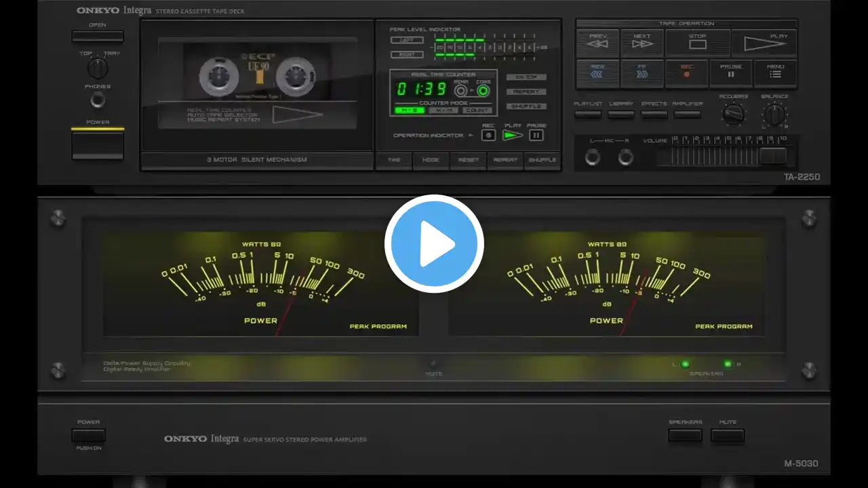
Task: Click the big blue play overlay button
Action: pyautogui.click(x=434, y=244)
